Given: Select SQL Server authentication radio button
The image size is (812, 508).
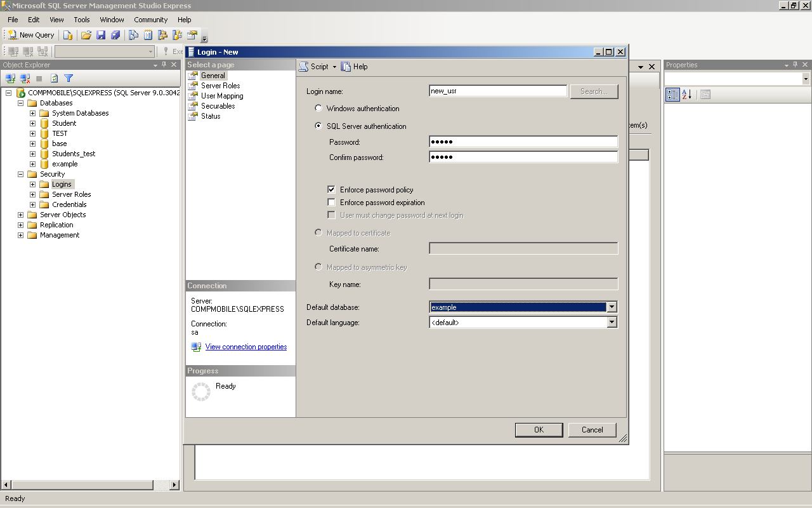Looking at the screenshot, I should point(318,126).
